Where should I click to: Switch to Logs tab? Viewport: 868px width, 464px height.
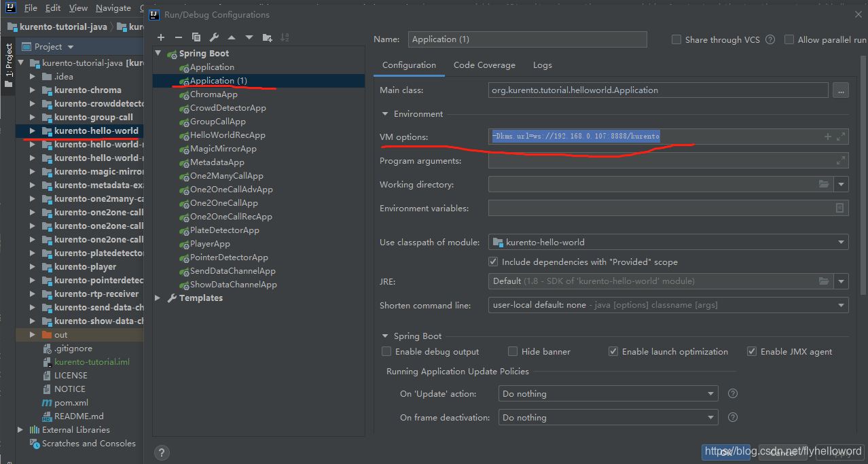[x=542, y=65]
